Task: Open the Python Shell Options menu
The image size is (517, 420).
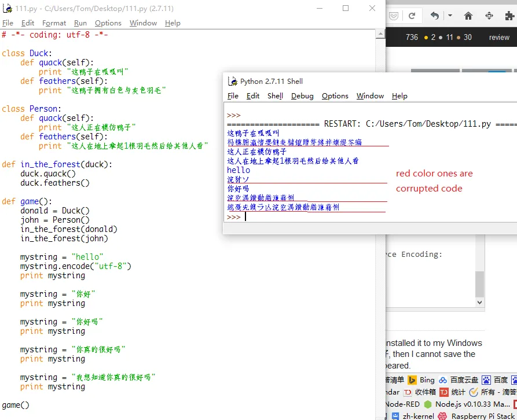Action: point(335,96)
